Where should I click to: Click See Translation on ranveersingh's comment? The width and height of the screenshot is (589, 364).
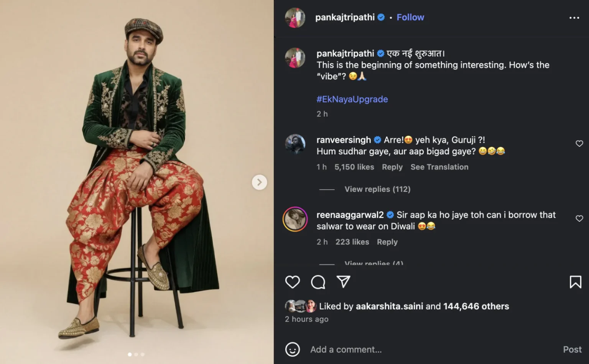(439, 167)
